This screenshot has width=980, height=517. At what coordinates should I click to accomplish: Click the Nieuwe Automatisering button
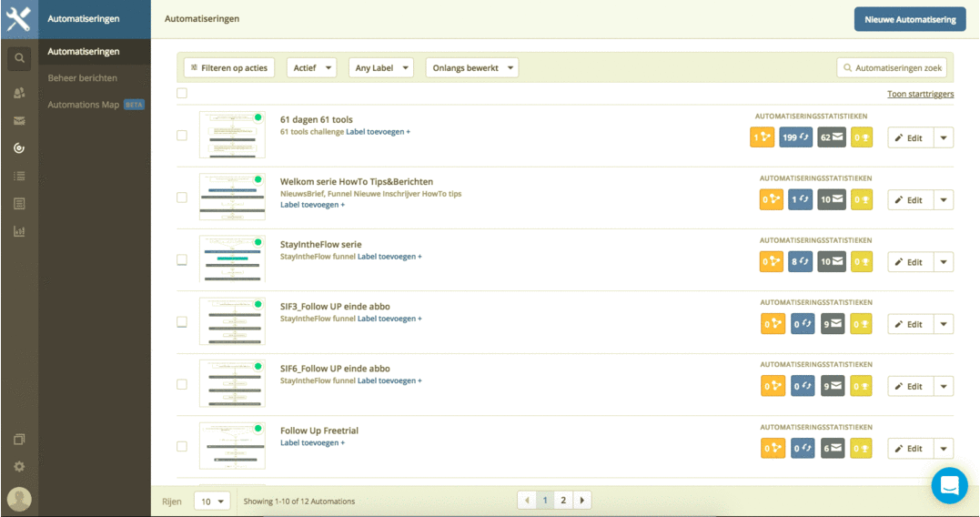click(909, 19)
